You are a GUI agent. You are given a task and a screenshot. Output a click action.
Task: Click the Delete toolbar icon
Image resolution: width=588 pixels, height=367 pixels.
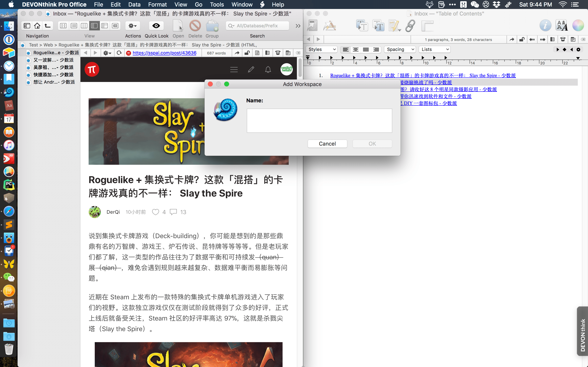195,26
